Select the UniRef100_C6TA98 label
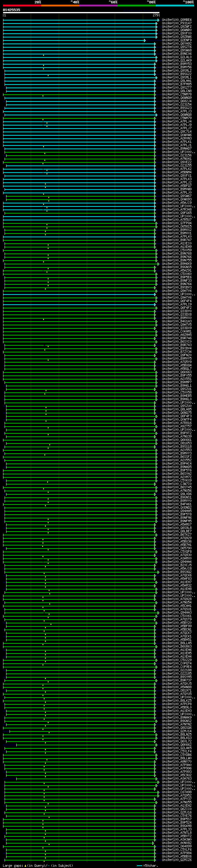This screenshot has height=868, width=197. [x=177, y=792]
